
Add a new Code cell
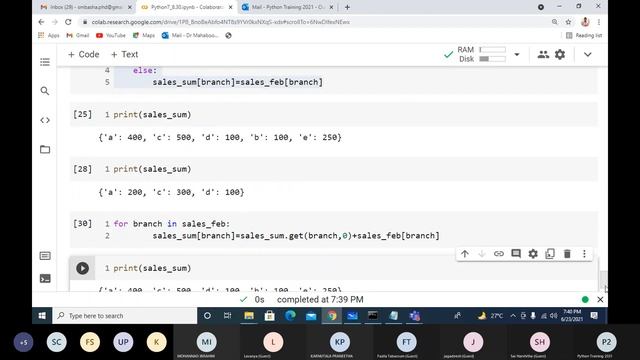[84, 54]
